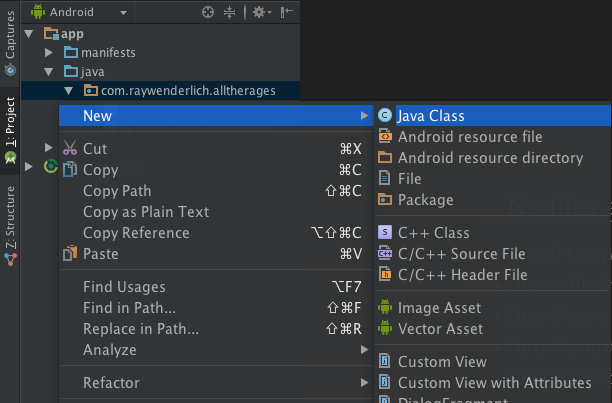Choose Copy Reference
Screen dimensions: 612x403
tap(216, 233)
